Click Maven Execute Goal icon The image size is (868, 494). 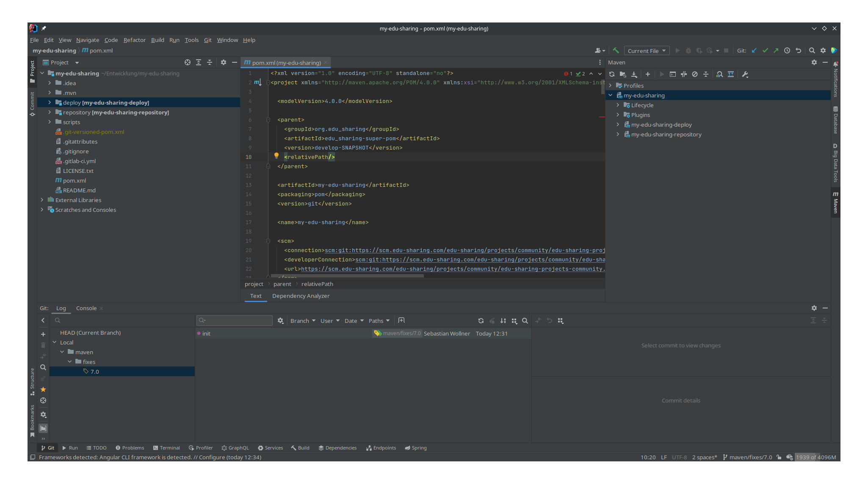pos(672,74)
